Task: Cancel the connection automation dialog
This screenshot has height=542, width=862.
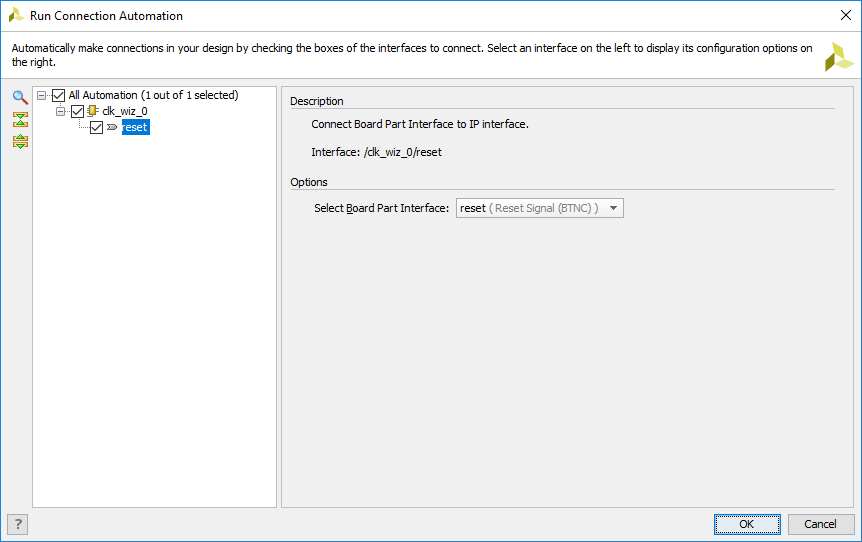Action: (821, 524)
